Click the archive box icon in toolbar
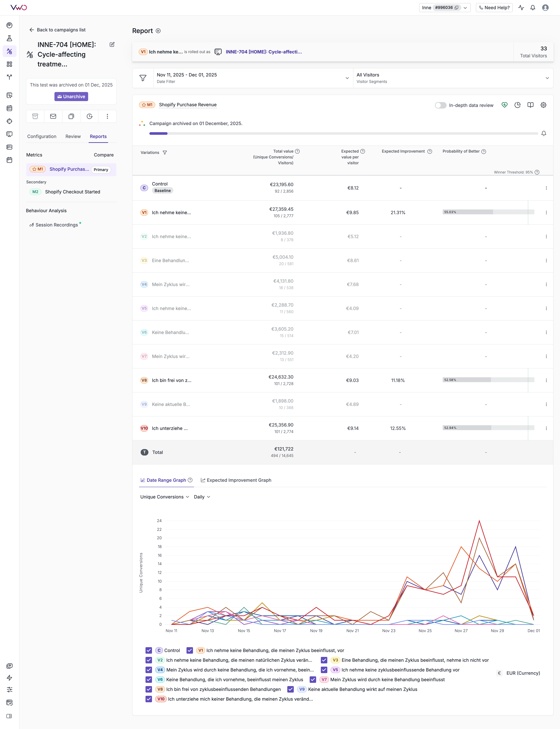The height and width of the screenshot is (729, 560). pyautogui.click(x=35, y=116)
